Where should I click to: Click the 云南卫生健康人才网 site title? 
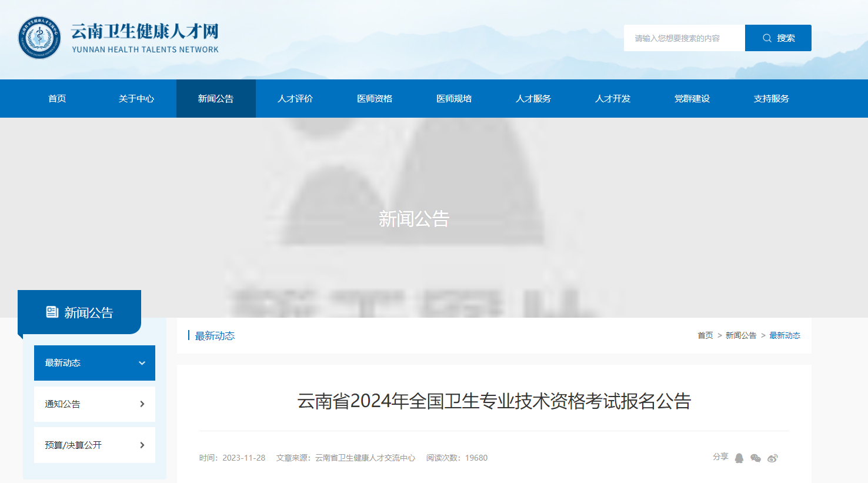[145, 31]
